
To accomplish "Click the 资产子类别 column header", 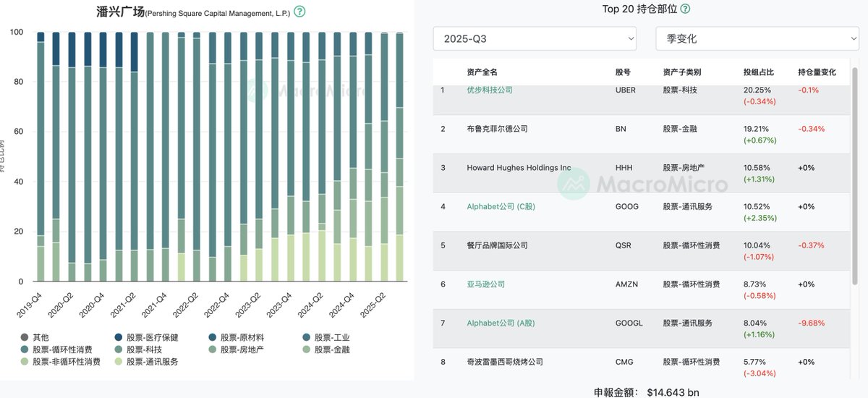I will tap(682, 72).
